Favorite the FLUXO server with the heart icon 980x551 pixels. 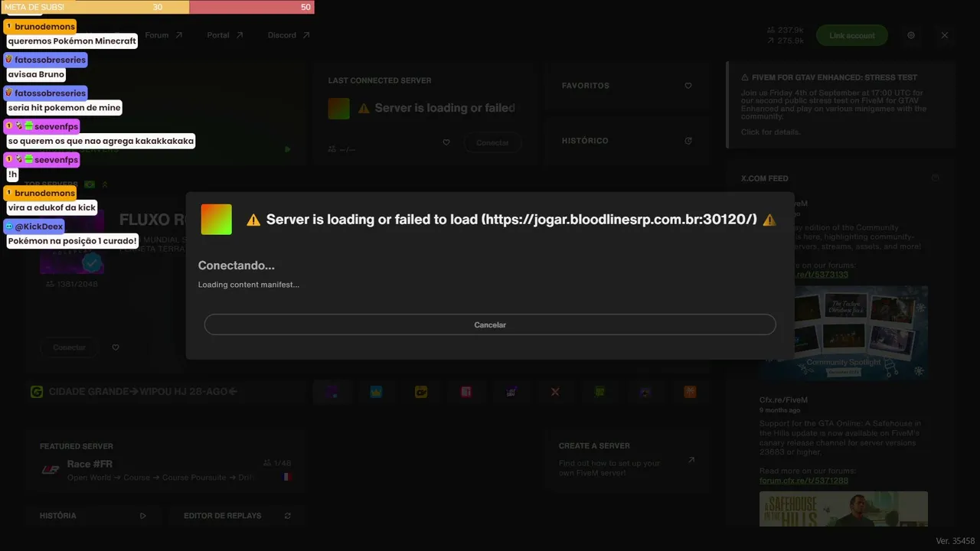click(116, 347)
